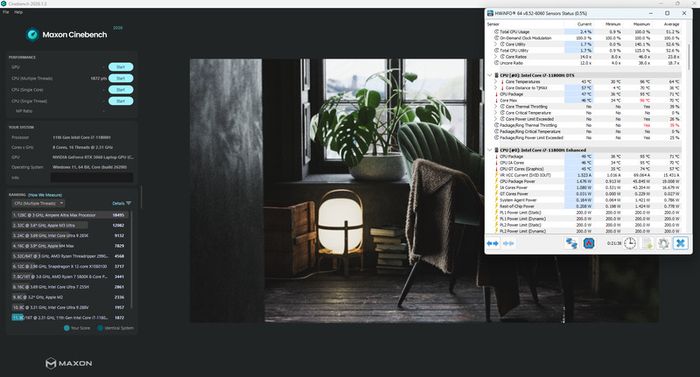Click the Maxon footer logo
This screenshot has width=700, height=377.
click(69, 363)
